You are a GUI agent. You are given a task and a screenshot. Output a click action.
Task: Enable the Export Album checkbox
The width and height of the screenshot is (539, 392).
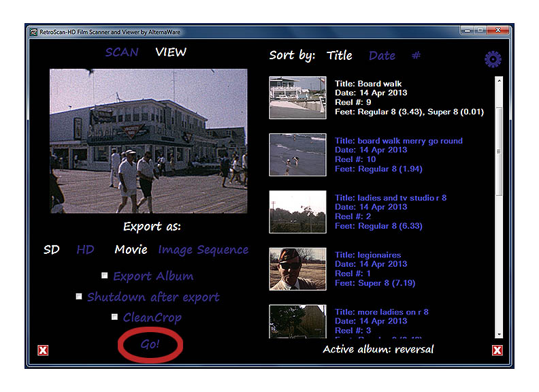[x=104, y=276]
